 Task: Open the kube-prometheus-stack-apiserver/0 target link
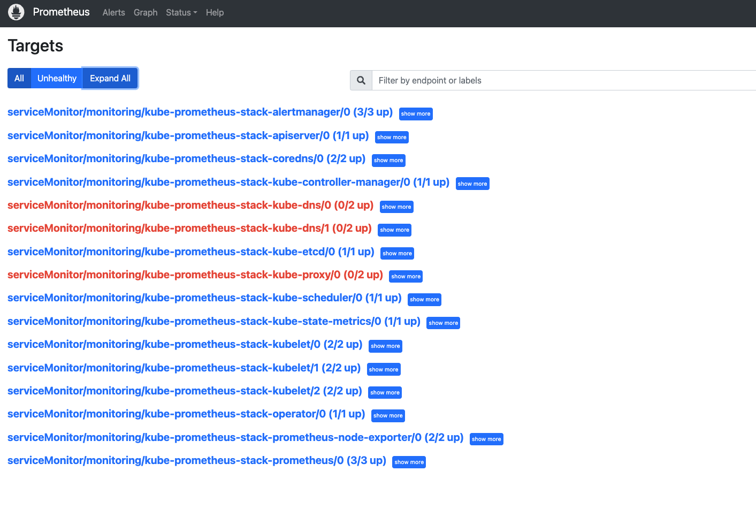click(188, 135)
